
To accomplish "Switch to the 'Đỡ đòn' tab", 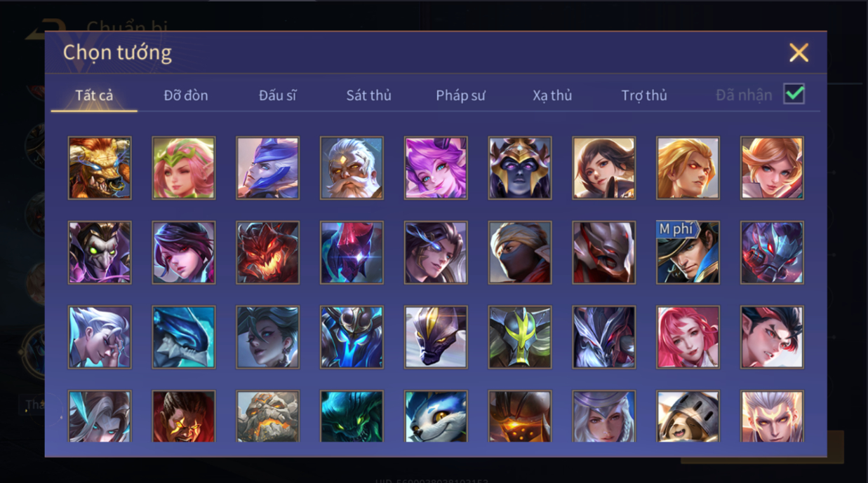I will point(186,95).
